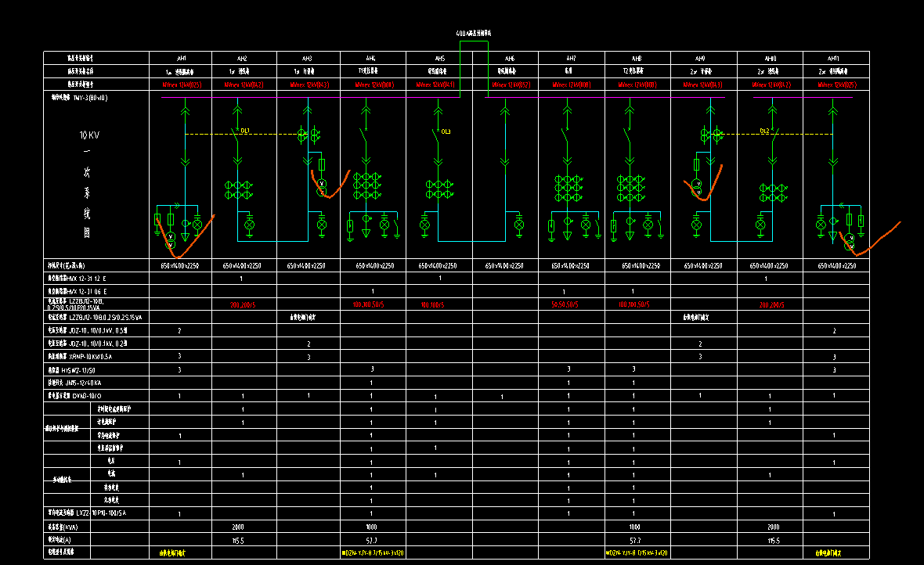Select the AH11 cabinet header cell
924x565 pixels.
coord(836,59)
